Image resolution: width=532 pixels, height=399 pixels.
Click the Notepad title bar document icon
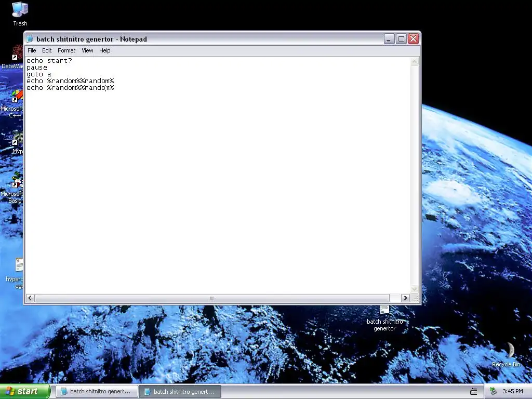30,39
